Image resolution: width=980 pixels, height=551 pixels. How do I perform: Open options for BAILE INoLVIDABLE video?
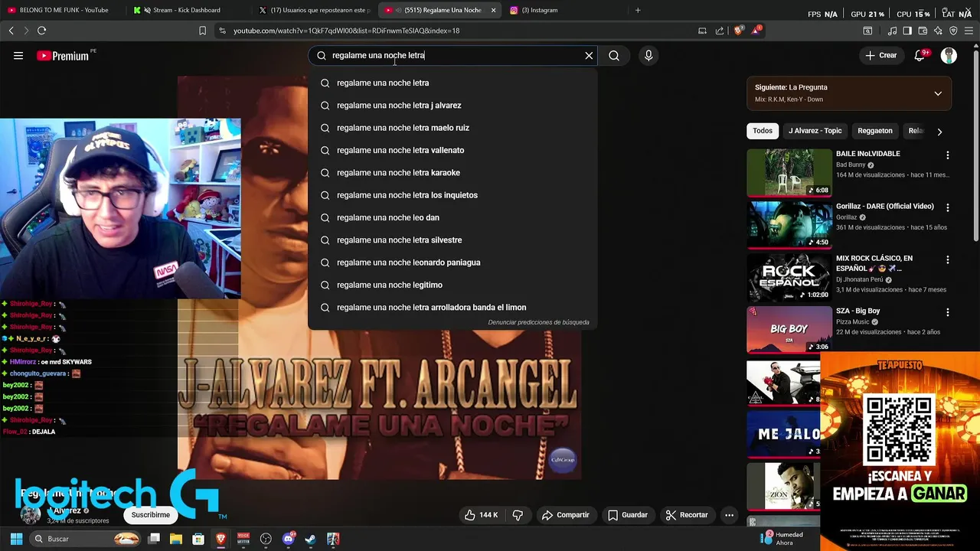948,155
